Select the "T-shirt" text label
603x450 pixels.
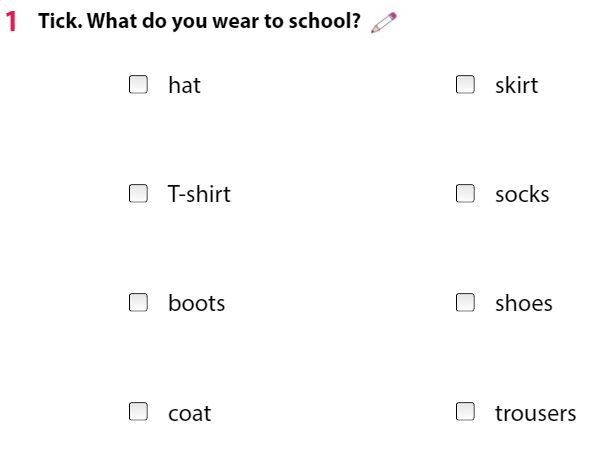point(199,194)
